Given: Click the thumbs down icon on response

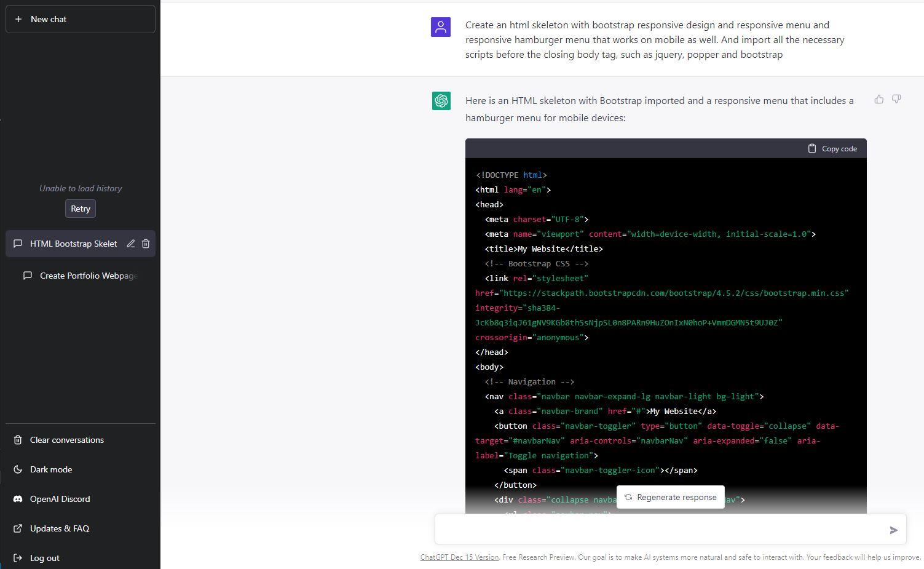Looking at the screenshot, I should tap(896, 99).
